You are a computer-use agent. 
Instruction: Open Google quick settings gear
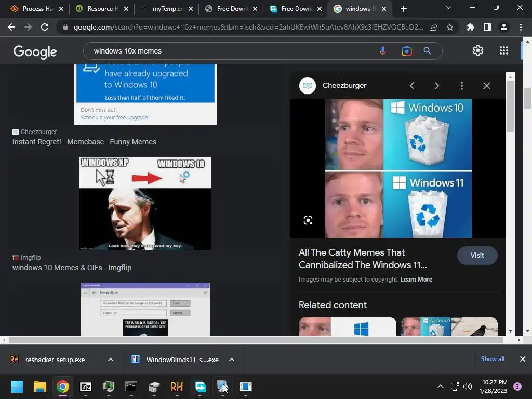(478, 50)
